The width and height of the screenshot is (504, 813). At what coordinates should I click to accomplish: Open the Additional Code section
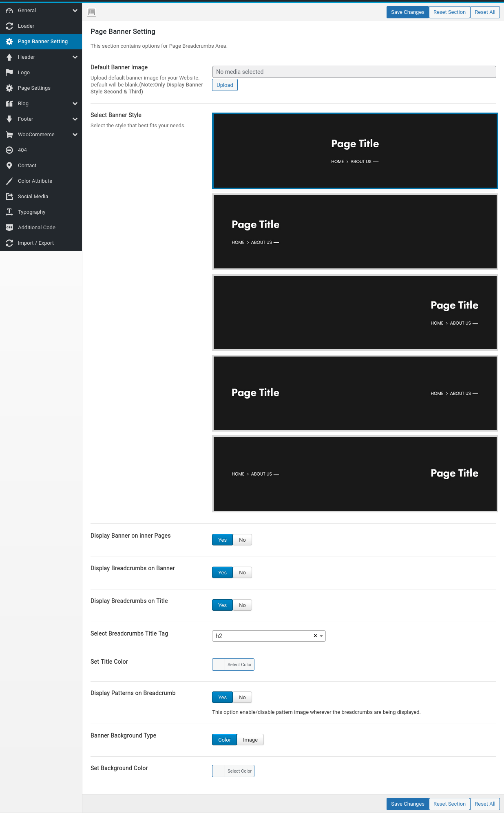[x=41, y=228]
